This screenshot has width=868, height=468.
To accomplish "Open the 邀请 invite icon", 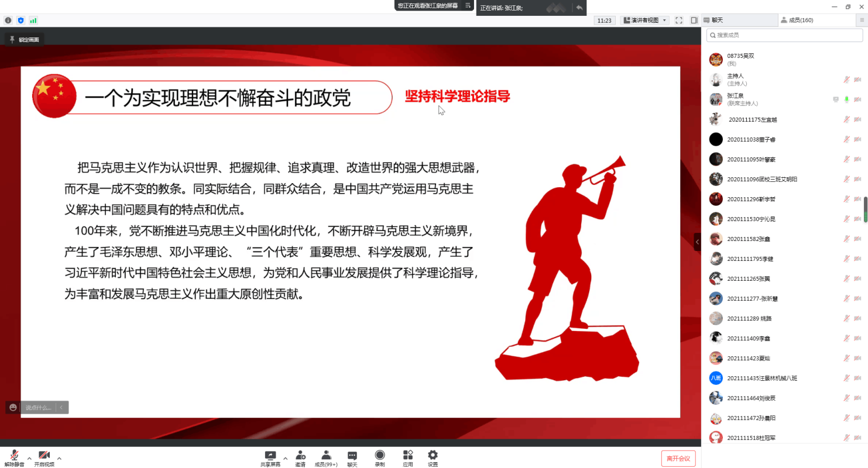I will click(300, 457).
